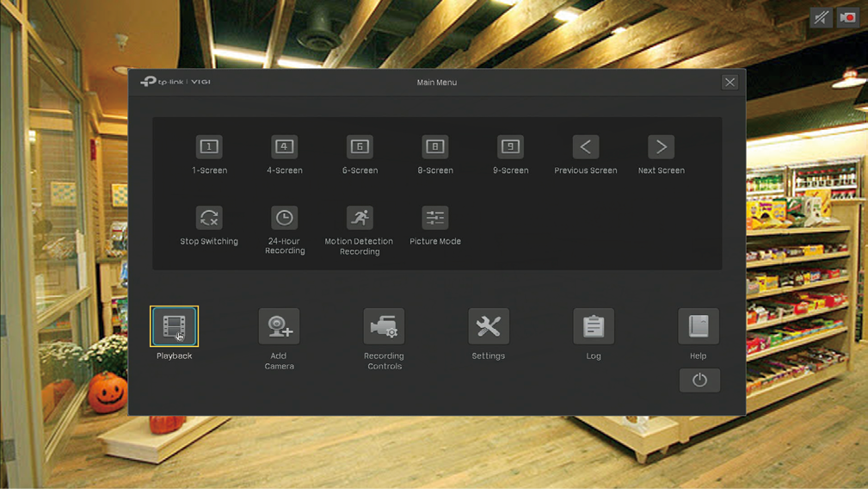Click the power button
The image size is (868, 489).
pos(699,381)
